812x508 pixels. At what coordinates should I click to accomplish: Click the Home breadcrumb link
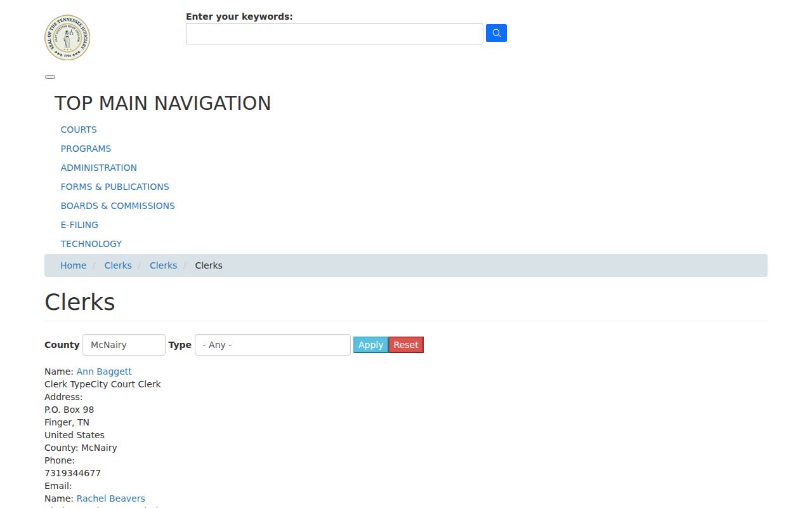pyautogui.click(x=74, y=265)
